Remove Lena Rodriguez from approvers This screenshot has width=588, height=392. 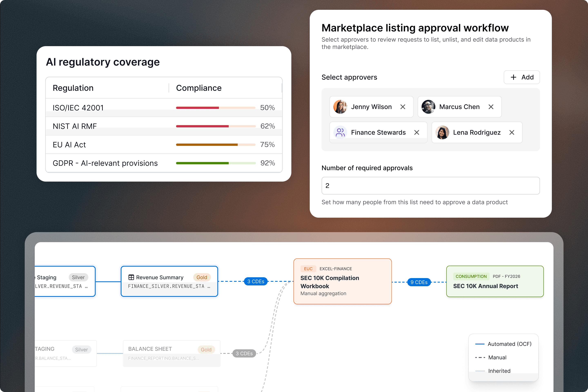pyautogui.click(x=512, y=133)
